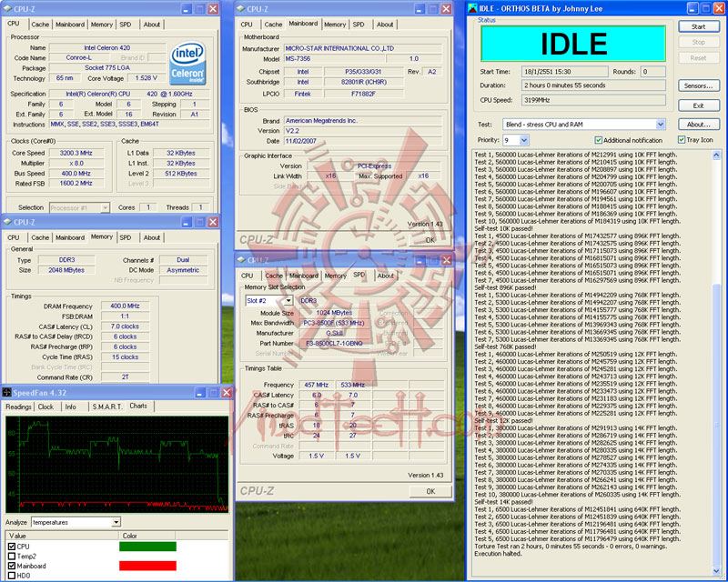728x582 pixels.
Task: Click the CPU-Z icon in the Mainboard window title bar
Action: 240,8
